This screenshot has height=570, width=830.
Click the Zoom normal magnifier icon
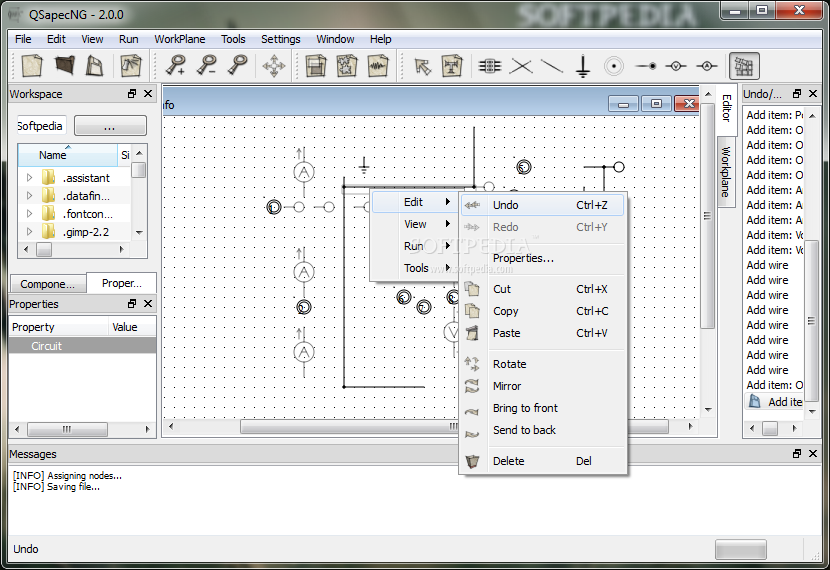[238, 66]
